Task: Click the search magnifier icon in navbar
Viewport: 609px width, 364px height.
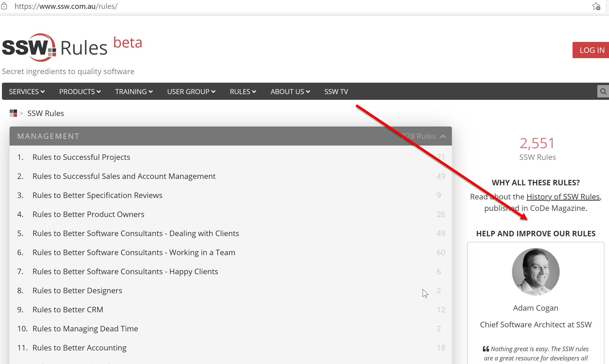Action: click(x=603, y=91)
